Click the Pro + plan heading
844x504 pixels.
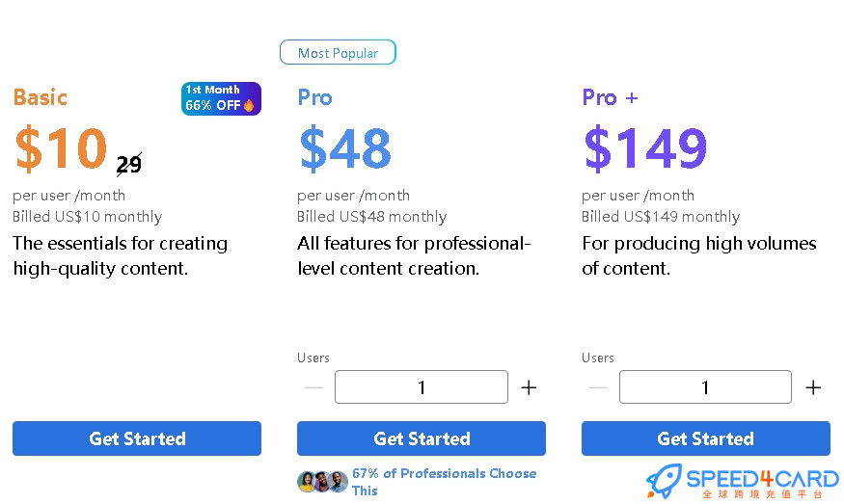(610, 97)
